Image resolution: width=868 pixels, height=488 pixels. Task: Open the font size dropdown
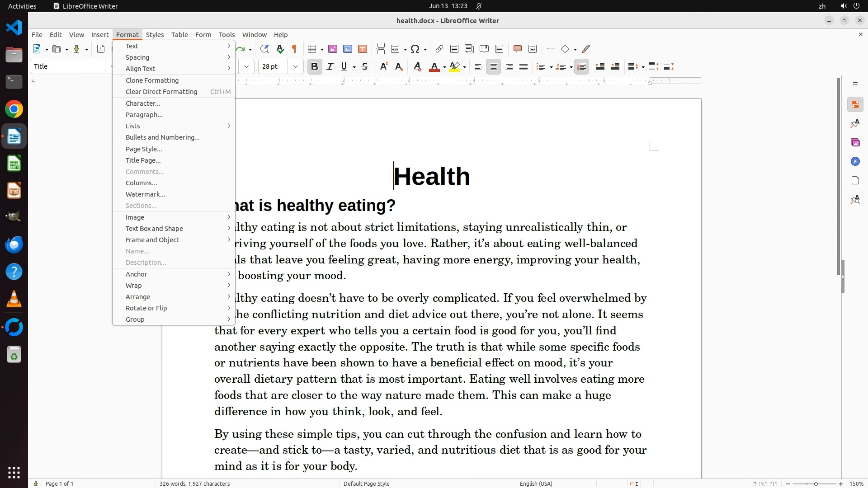[296, 67]
